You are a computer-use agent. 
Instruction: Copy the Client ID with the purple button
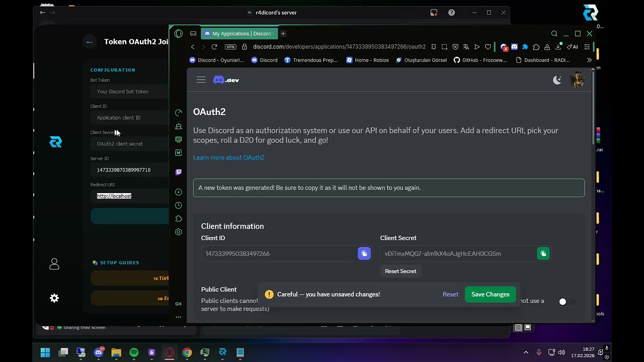pos(364,253)
